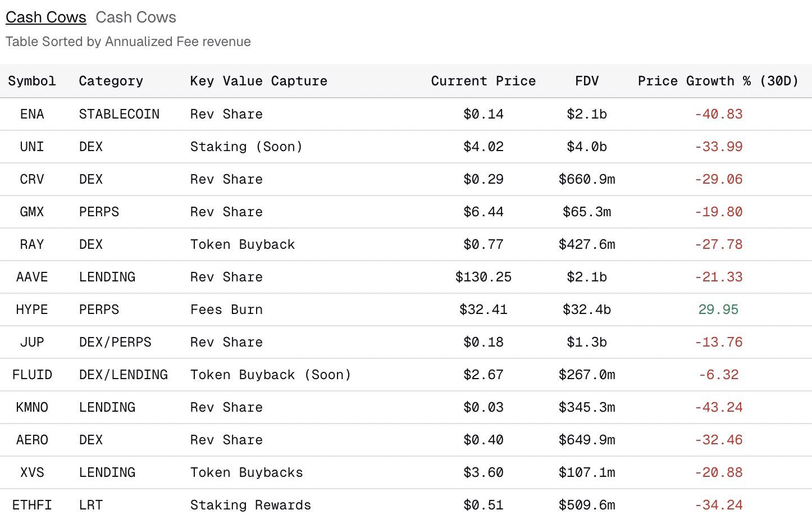This screenshot has width=812, height=519.
Task: Click the Key Value Capture header
Action: point(258,81)
